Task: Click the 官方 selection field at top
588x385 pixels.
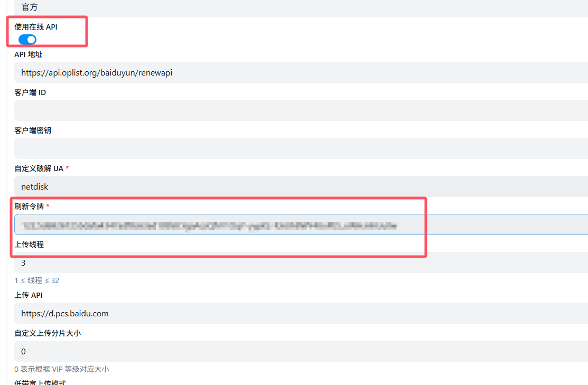Action: (301, 8)
